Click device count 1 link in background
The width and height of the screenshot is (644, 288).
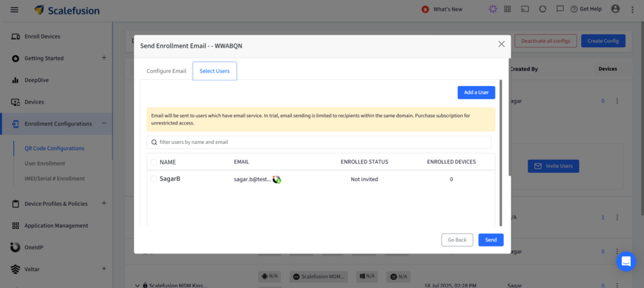tap(603, 218)
